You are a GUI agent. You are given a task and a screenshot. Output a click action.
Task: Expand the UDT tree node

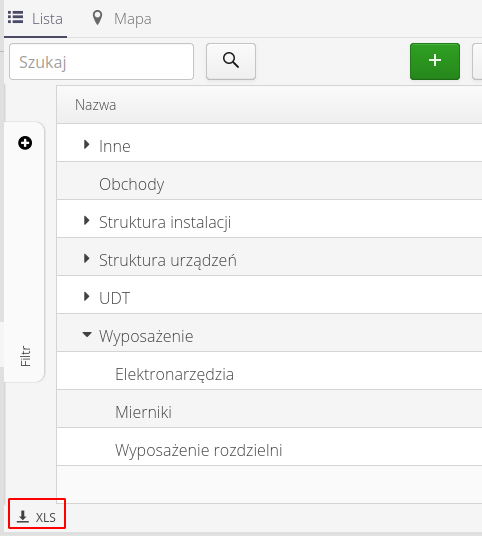point(86,296)
